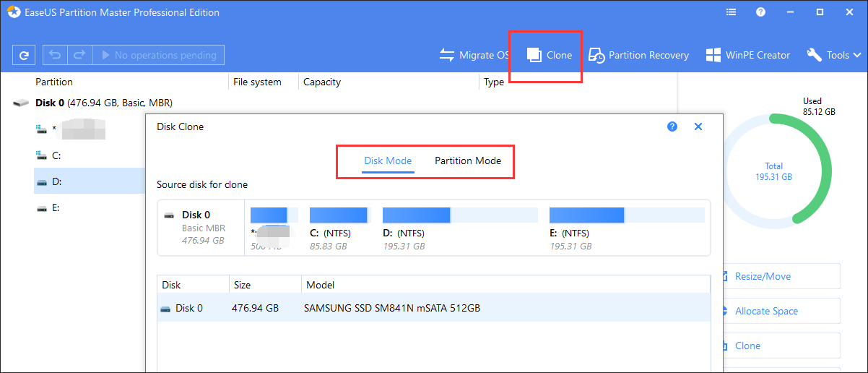Select Disk 0 header in the partition tree
Screen dimensions: 868x373
[104, 103]
